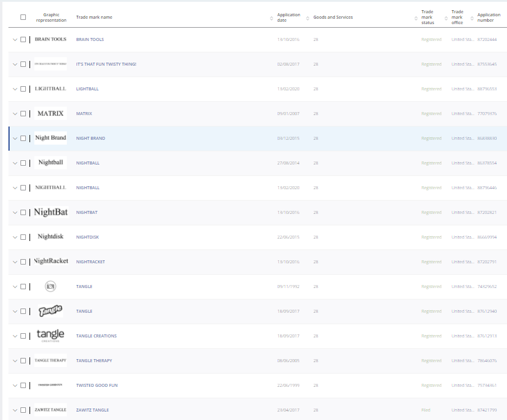
Task: Sort by Trade mark status column arrows
Action: pos(446,19)
